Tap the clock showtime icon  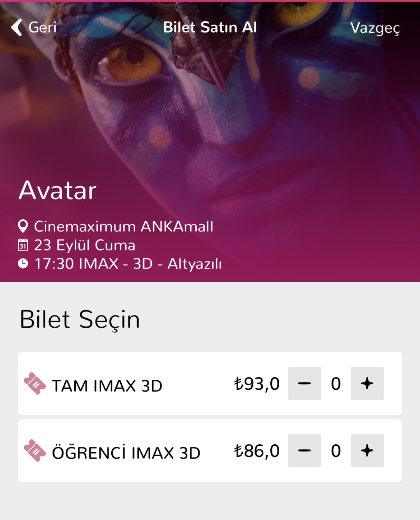[23, 263]
